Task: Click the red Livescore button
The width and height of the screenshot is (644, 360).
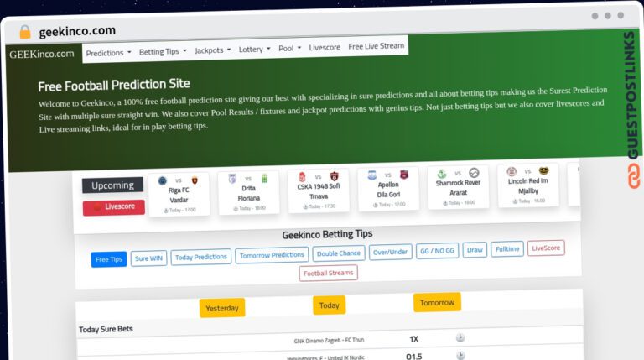Action: coord(114,206)
